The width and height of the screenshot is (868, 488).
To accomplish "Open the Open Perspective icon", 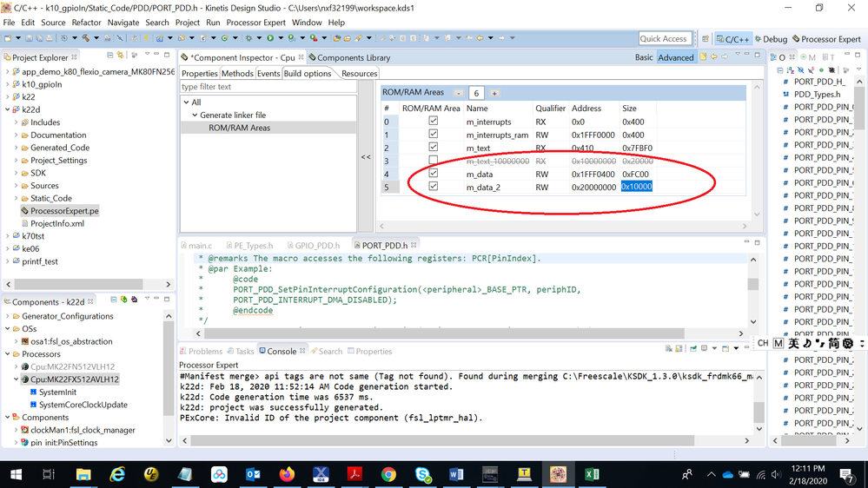I will pyautogui.click(x=706, y=39).
